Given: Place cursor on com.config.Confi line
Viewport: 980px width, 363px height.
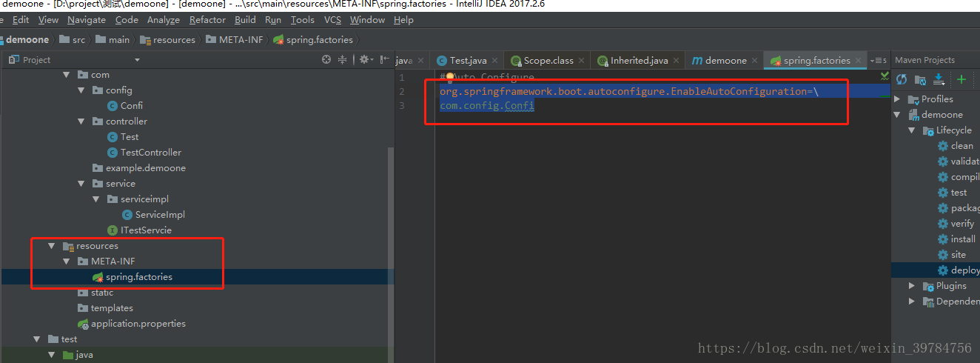Looking at the screenshot, I should [x=486, y=106].
